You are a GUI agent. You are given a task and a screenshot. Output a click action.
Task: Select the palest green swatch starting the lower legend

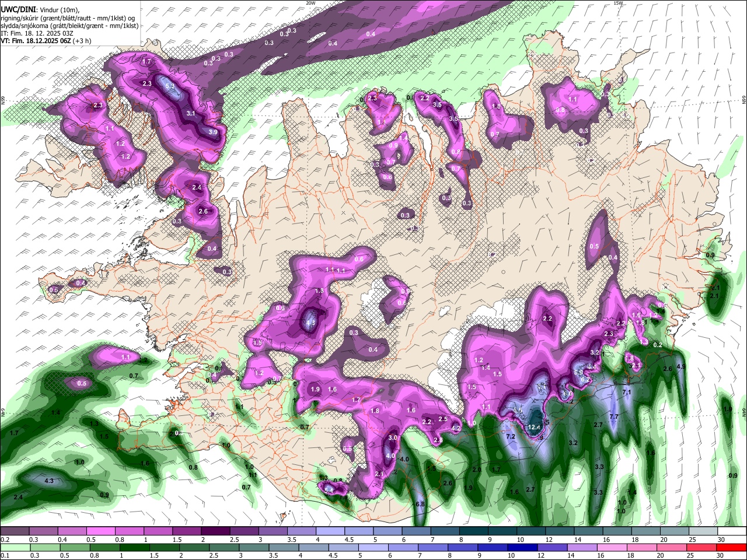(15, 547)
